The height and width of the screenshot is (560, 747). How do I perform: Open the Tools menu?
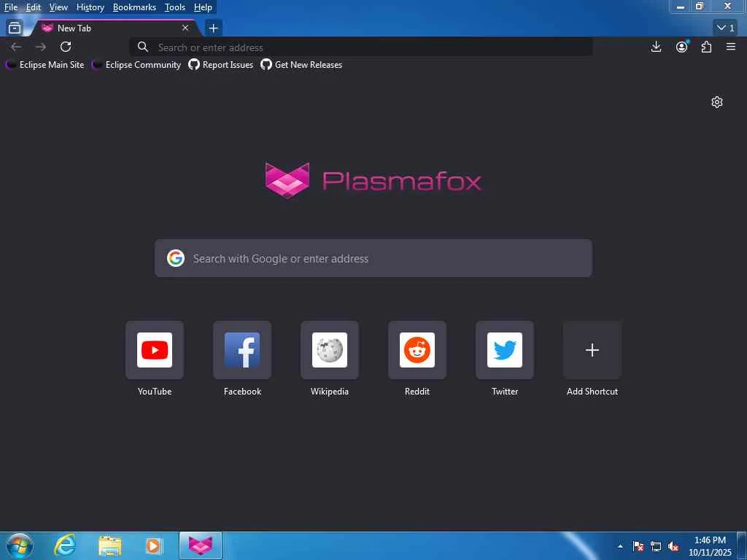click(x=175, y=7)
